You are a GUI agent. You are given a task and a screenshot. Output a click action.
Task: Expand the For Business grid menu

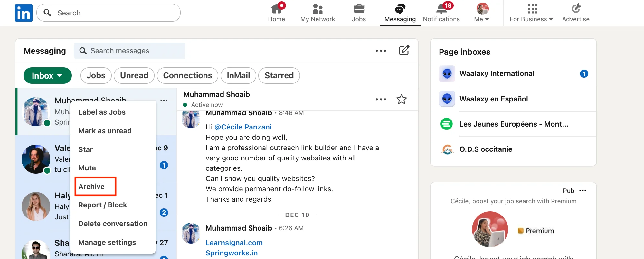click(x=532, y=13)
